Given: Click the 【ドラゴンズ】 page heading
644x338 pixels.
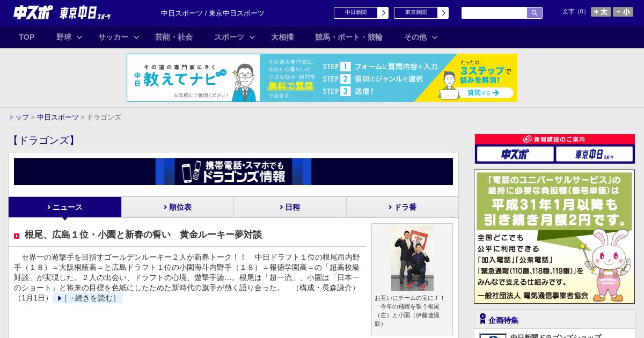Looking at the screenshot, I should 43,141.
